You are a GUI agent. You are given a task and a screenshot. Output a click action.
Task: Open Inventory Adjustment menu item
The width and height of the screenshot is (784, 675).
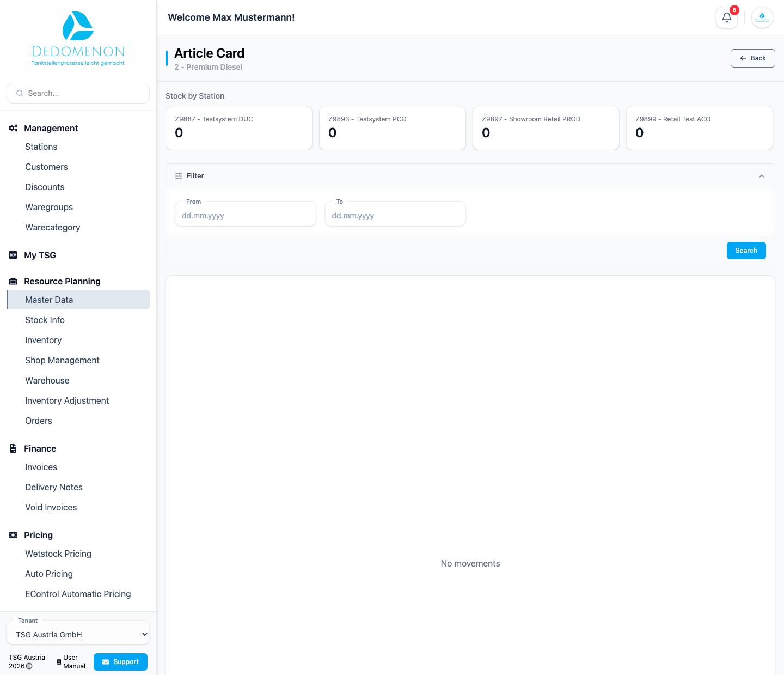pos(78,400)
